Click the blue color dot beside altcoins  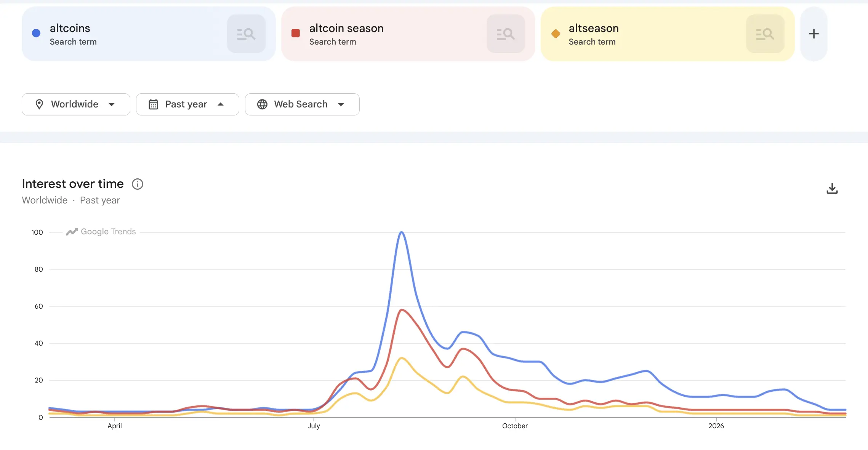[36, 33]
